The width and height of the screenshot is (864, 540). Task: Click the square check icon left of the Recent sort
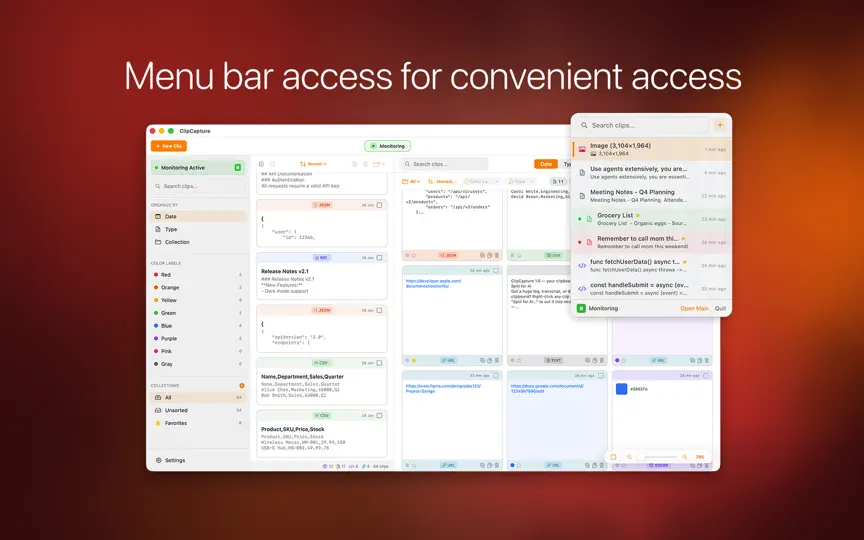pos(261,164)
